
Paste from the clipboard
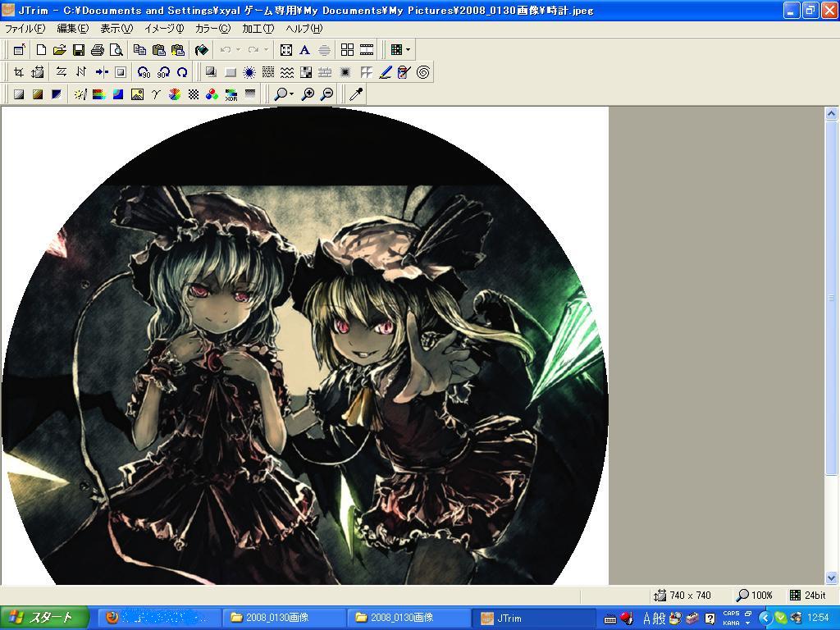(x=158, y=50)
